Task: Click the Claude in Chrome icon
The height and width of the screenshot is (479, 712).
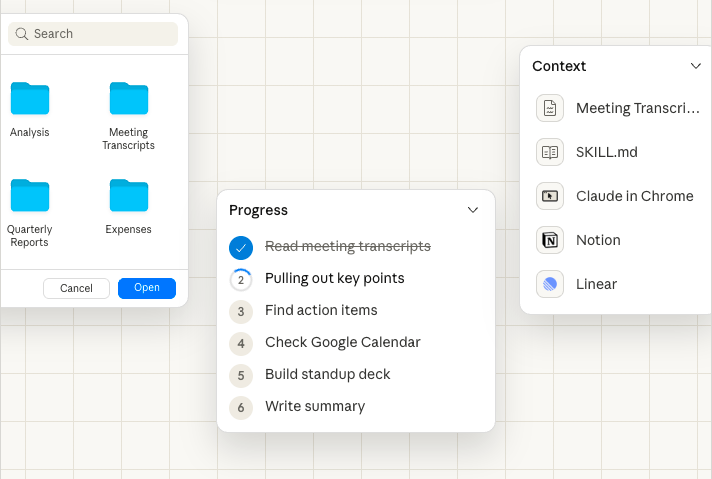Action: (550, 196)
